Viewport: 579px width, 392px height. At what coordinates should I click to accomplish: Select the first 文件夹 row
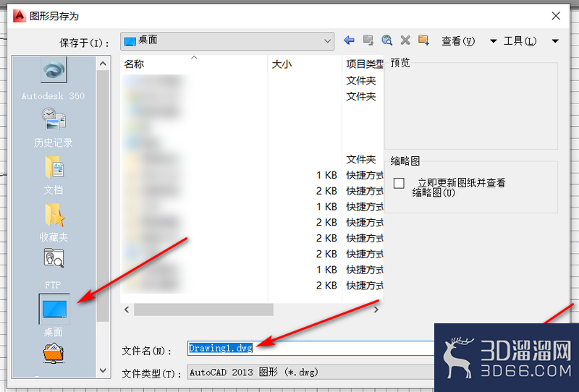[252, 80]
